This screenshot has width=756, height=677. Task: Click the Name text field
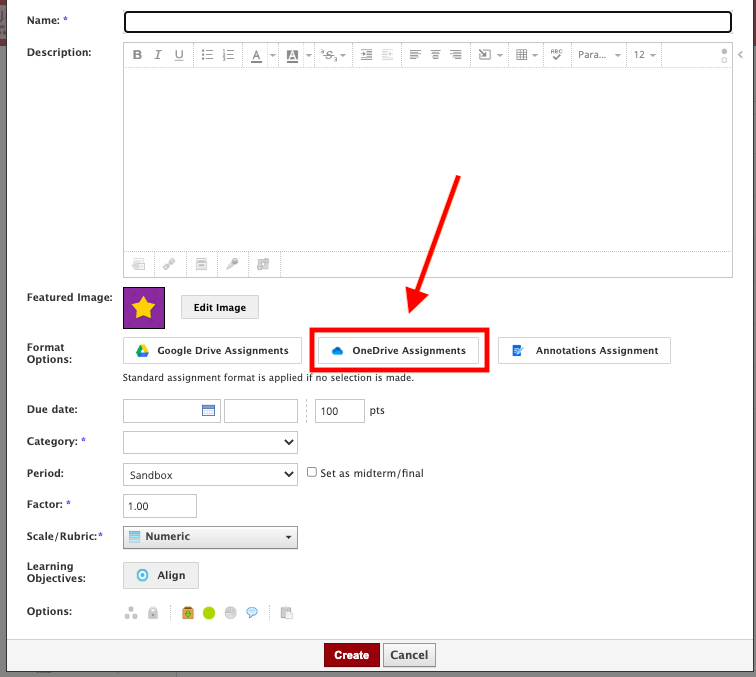pos(428,22)
